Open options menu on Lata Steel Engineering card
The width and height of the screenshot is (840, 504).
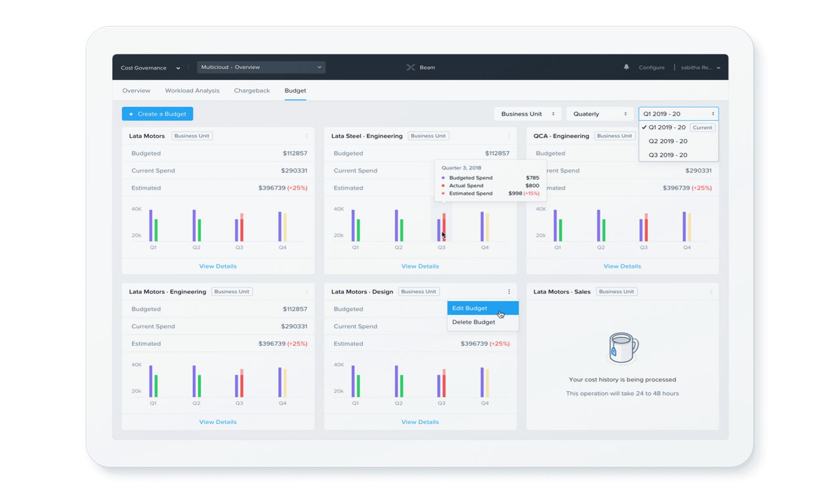coord(509,136)
